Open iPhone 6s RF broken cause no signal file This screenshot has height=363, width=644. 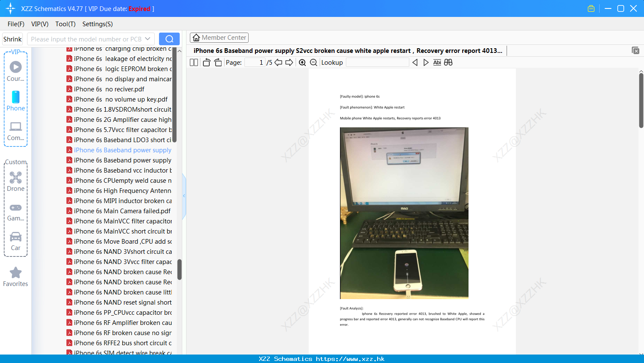pyautogui.click(x=119, y=333)
